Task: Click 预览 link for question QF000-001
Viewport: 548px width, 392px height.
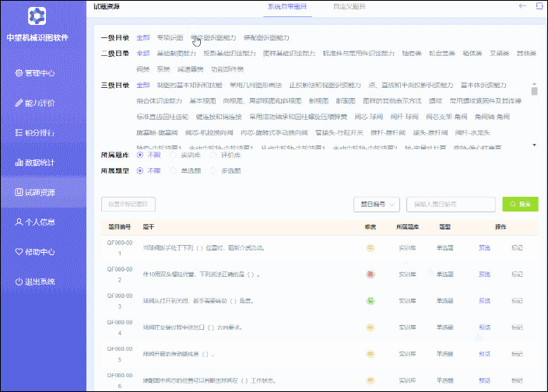Action: pos(484,247)
